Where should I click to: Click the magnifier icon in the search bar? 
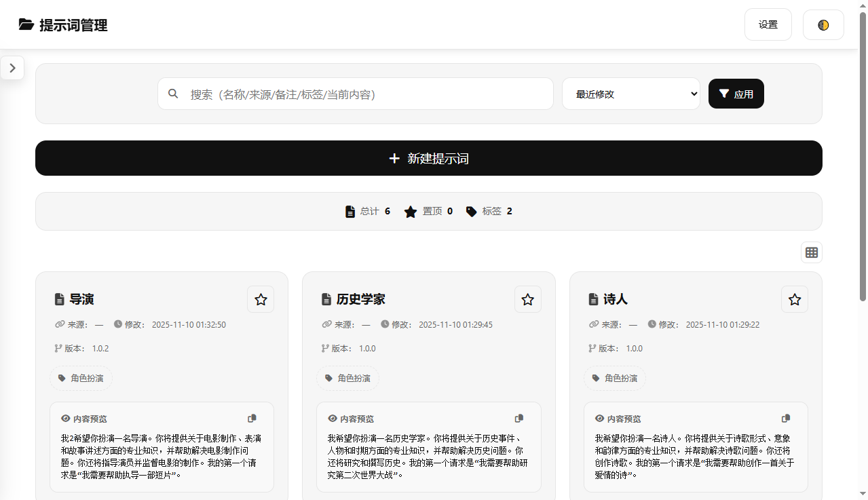tap(174, 94)
